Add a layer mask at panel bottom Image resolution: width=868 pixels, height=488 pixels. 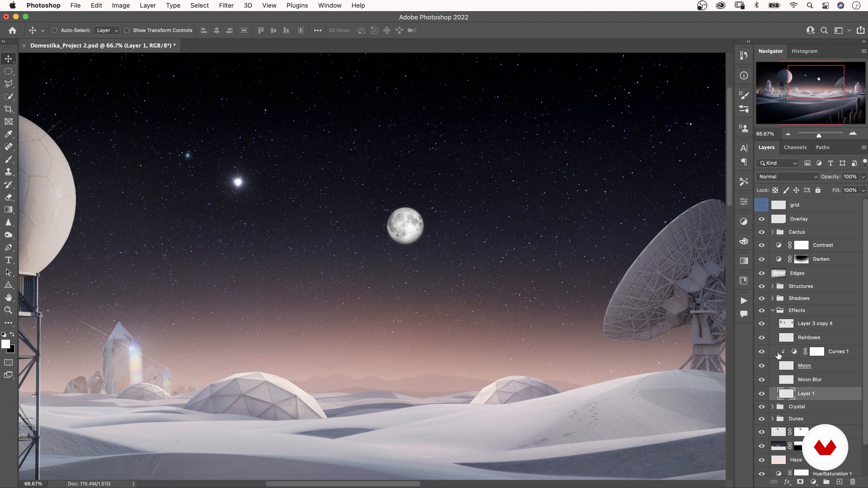coord(800,482)
